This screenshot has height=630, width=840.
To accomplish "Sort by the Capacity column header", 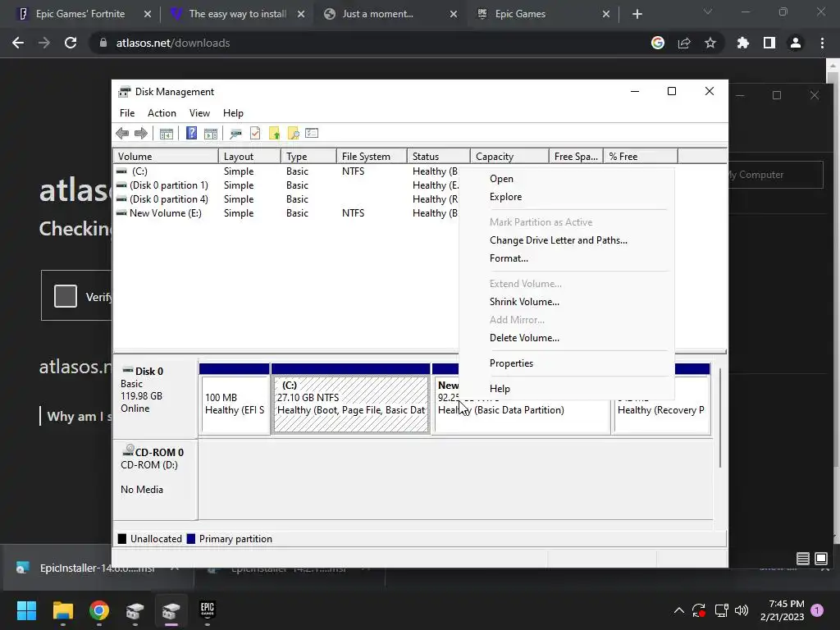I will [x=509, y=157].
